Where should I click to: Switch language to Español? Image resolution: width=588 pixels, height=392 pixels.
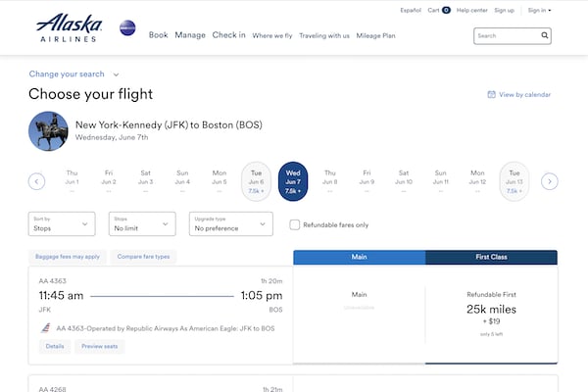click(x=411, y=10)
